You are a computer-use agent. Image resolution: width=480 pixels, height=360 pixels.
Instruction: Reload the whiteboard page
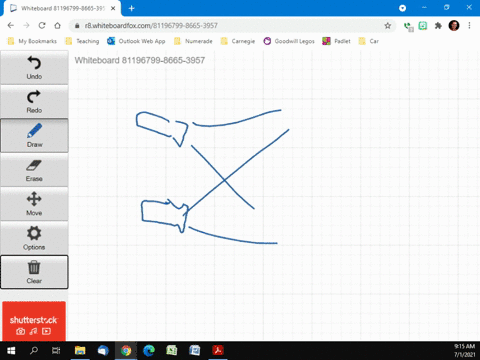point(42,26)
